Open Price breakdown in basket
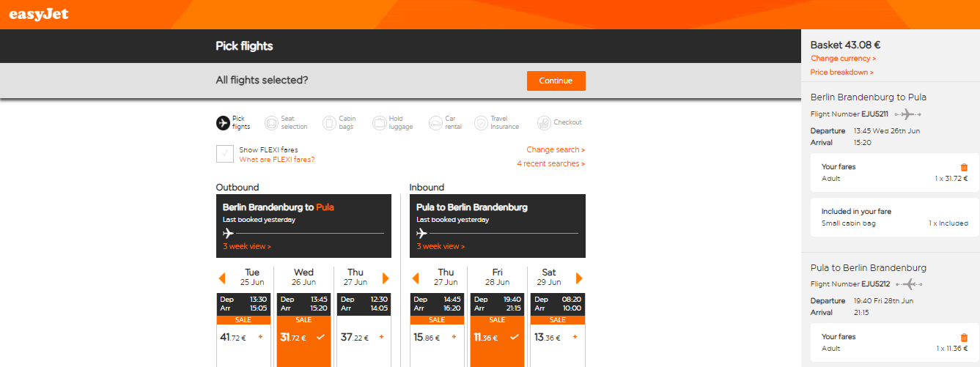This screenshot has width=980, height=367. tap(842, 73)
